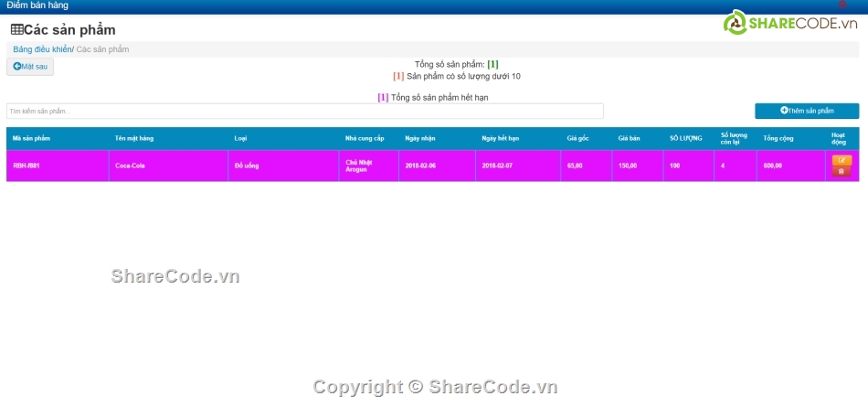
Task: Open the Bảng điều khiển breadcrumb link
Action: coord(41,49)
